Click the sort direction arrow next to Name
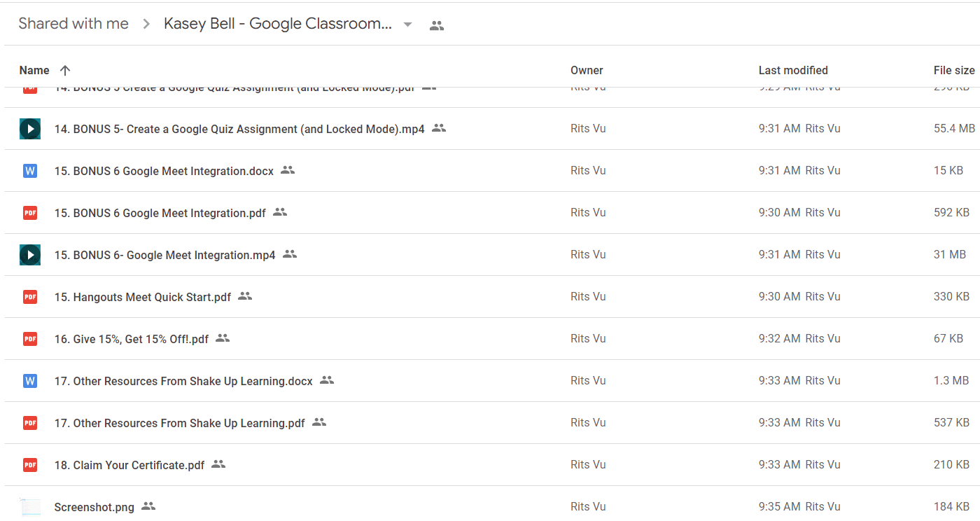This screenshot has height=521, width=980. [65, 70]
